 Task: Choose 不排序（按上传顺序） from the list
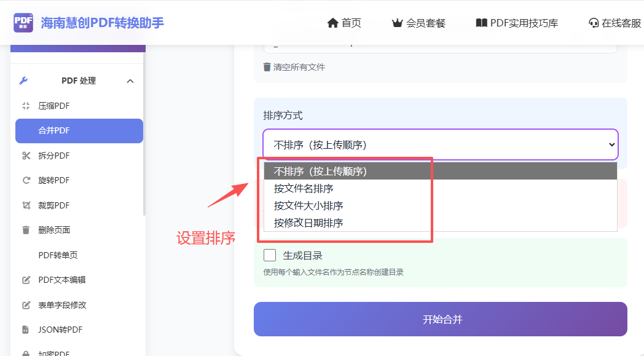coord(440,171)
